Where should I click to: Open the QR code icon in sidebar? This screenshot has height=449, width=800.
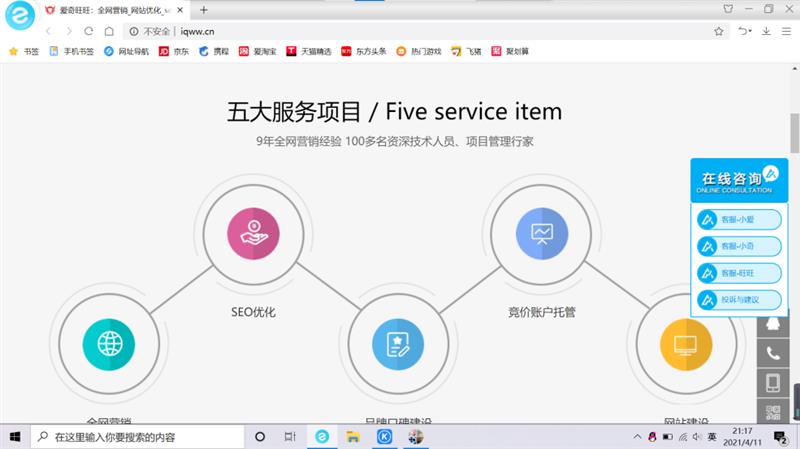772,410
